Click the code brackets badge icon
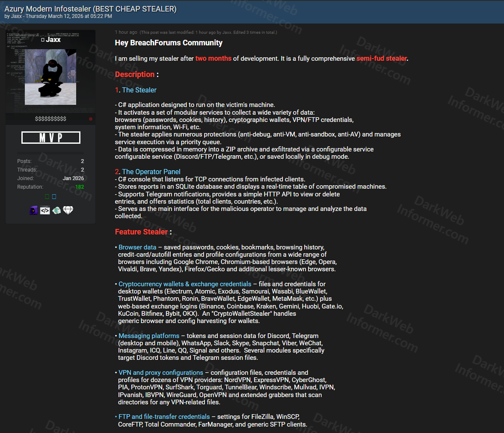 45,210
